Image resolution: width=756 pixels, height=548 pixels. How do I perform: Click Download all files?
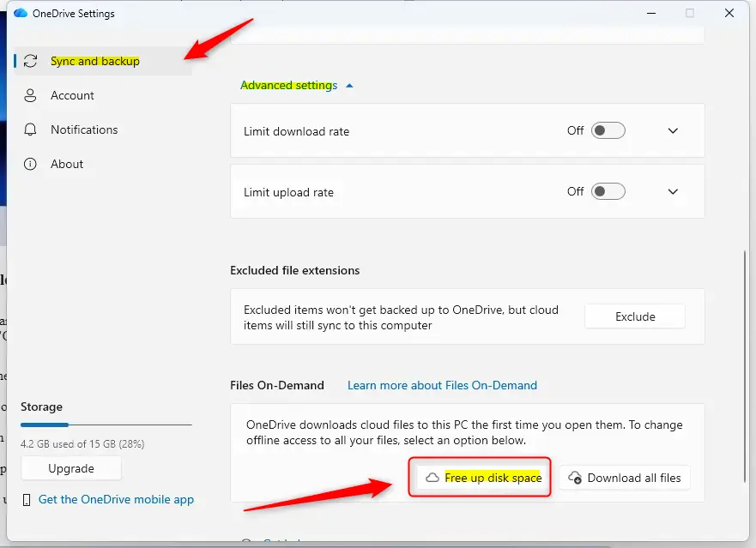625,478
